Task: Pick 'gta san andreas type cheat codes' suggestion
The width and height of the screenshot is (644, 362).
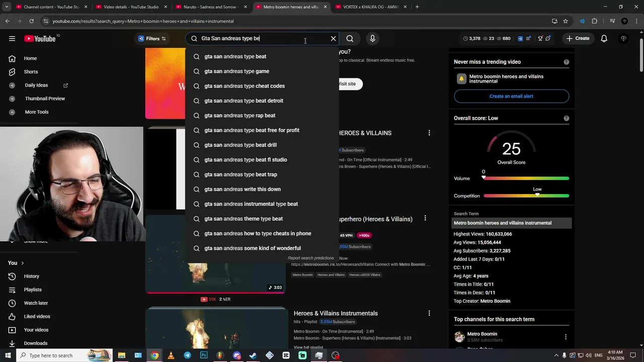Action: coord(262,86)
